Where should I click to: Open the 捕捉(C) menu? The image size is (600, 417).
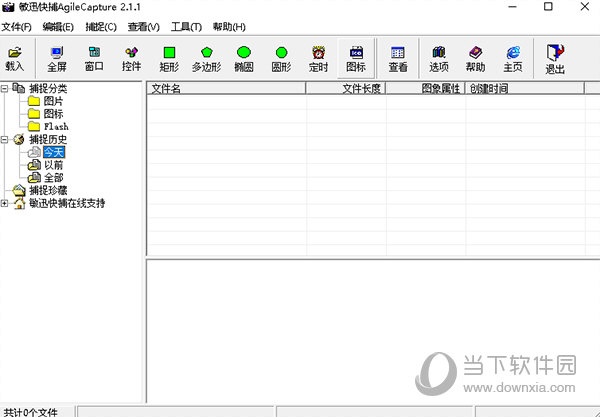pos(101,27)
